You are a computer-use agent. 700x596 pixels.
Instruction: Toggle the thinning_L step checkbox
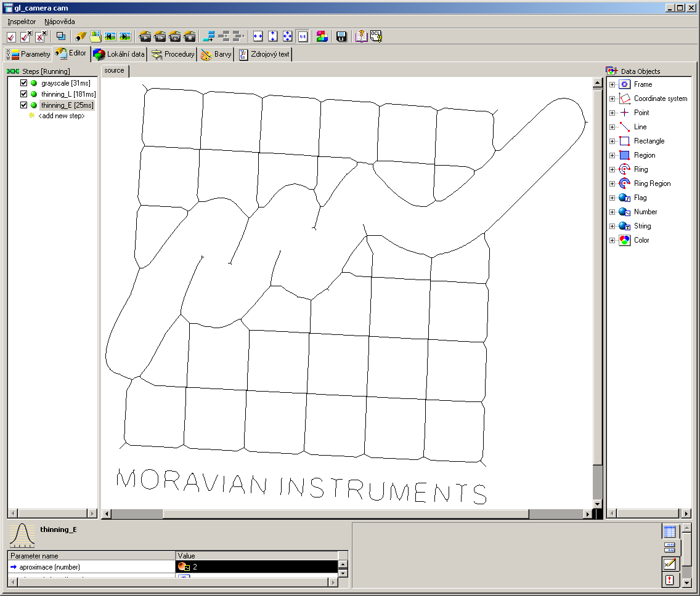pos(24,94)
